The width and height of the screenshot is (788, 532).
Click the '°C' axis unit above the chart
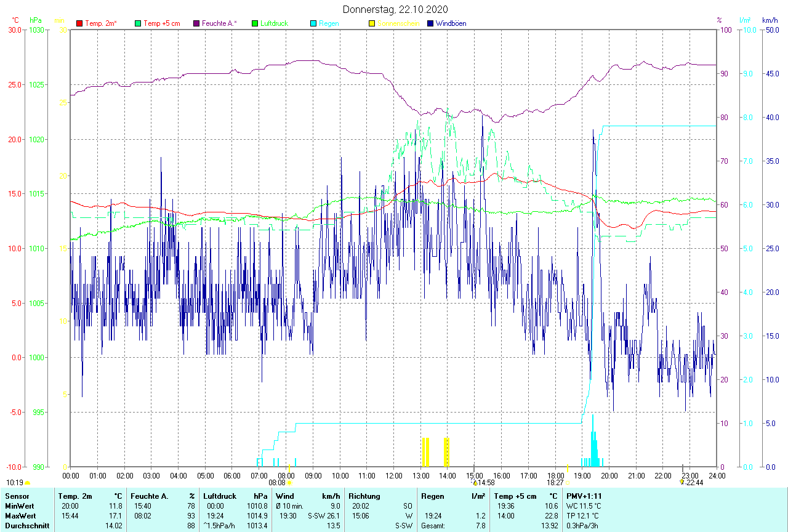pos(16,20)
